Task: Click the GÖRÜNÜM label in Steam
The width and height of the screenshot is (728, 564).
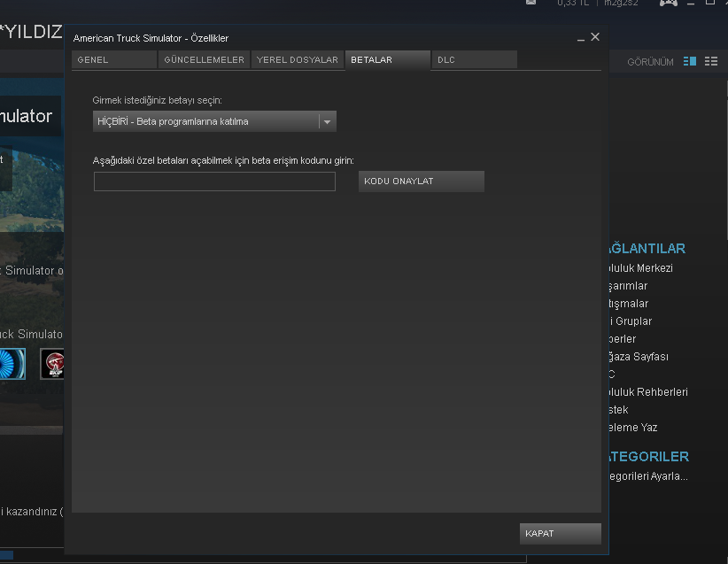Action: 650,62
